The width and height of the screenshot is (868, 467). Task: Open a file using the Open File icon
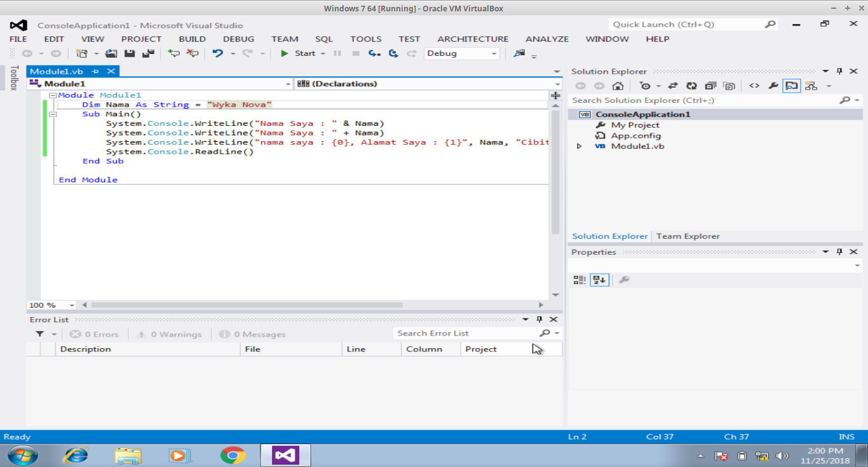pyautogui.click(x=112, y=53)
